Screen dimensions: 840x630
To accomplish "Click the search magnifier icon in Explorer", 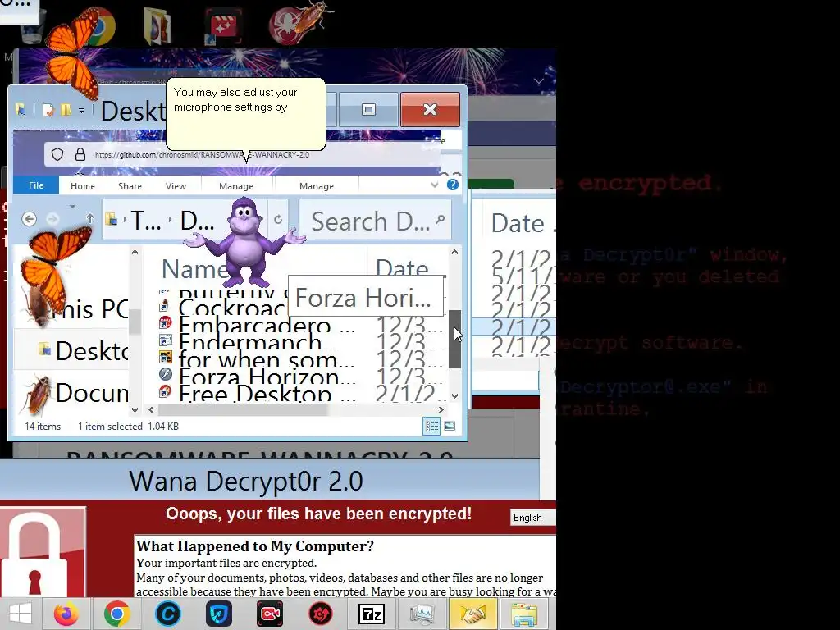I will point(441,219).
